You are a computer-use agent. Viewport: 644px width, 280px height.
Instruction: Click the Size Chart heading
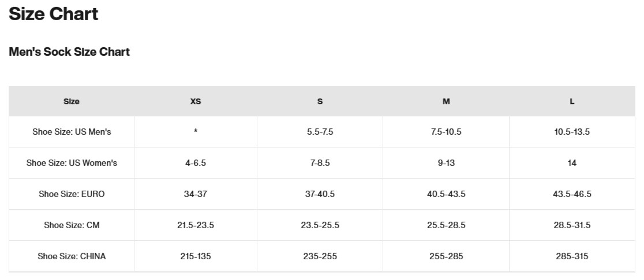coord(54,14)
